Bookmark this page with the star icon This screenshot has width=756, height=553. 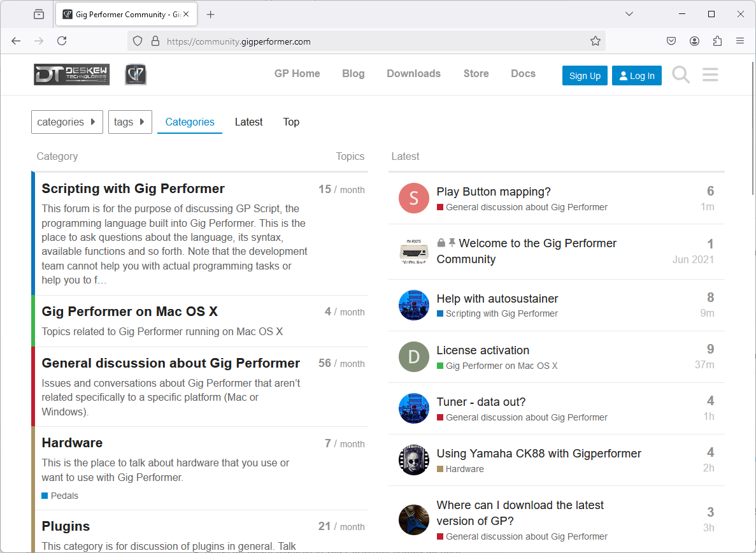(595, 41)
